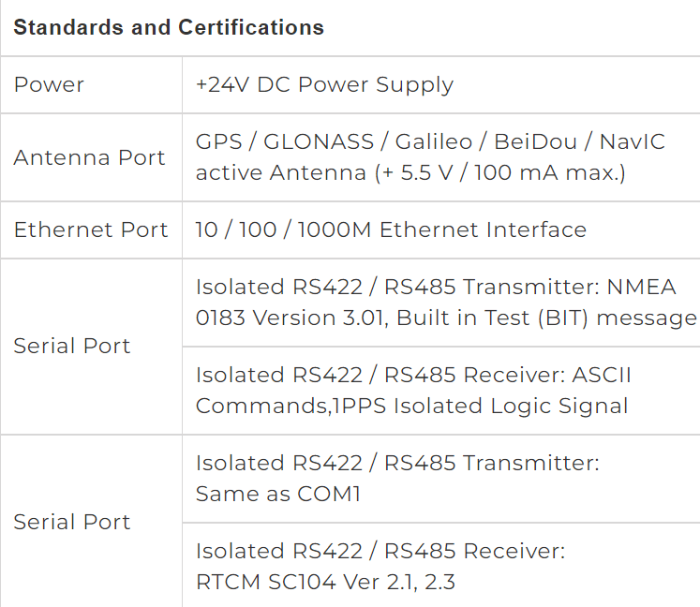Click the Same as COM1 text
This screenshot has height=607, width=700.
pyautogui.click(x=278, y=494)
